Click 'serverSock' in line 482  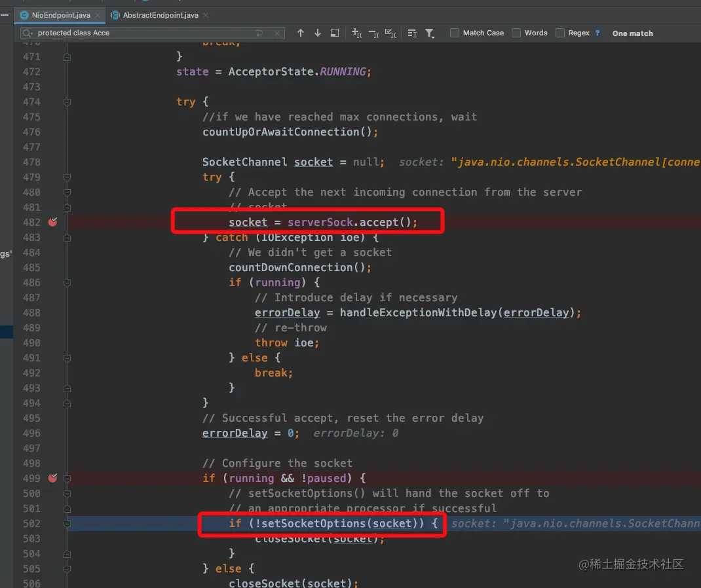coord(320,222)
